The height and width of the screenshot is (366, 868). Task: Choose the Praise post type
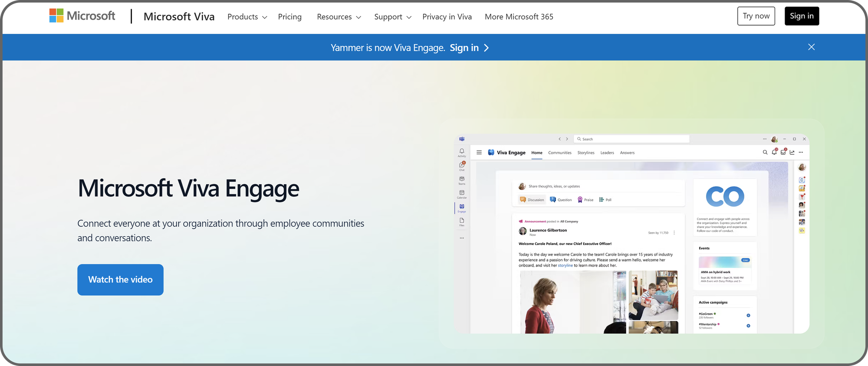(x=585, y=200)
